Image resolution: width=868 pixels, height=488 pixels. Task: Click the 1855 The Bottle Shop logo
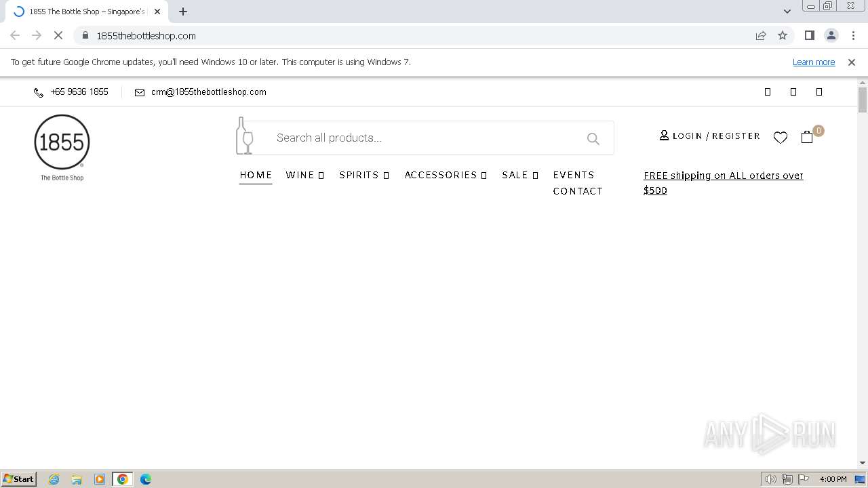[x=62, y=148]
